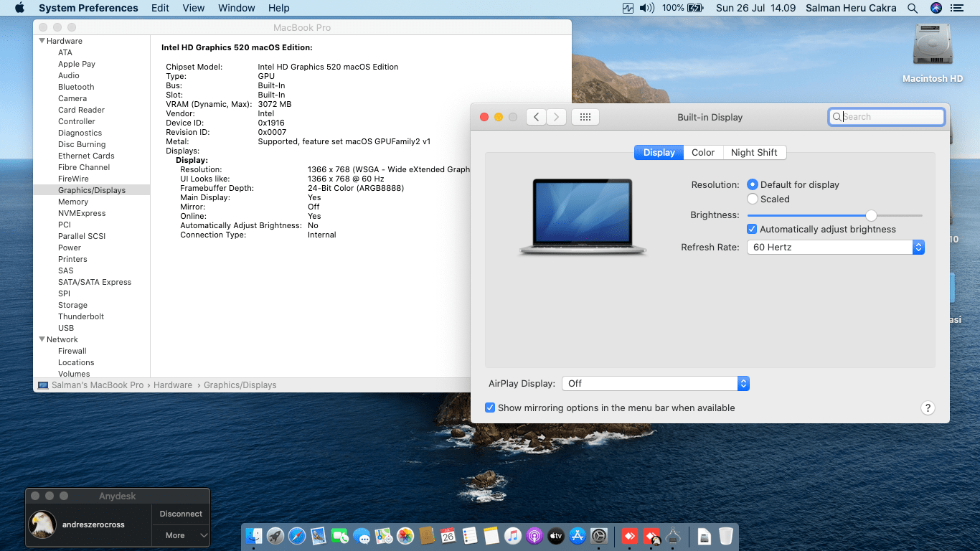Uncheck Show mirroring options in menu bar
This screenshot has width=980, height=551.
tap(490, 408)
